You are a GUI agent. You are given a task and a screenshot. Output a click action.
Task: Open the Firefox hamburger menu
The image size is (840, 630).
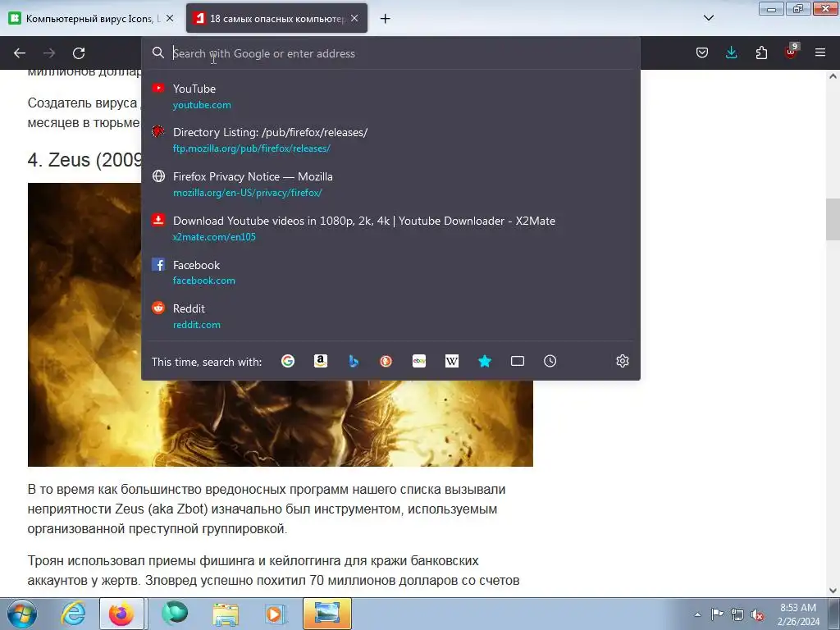click(x=820, y=52)
